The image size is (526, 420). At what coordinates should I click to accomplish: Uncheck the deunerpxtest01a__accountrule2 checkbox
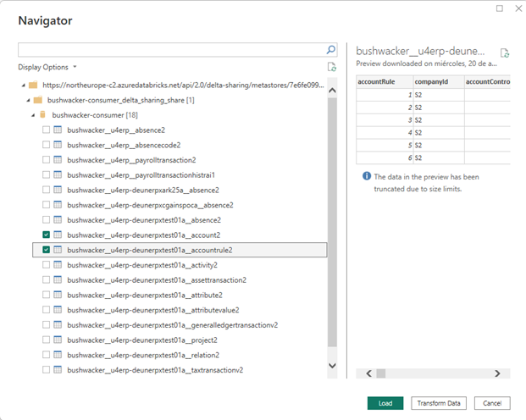(x=47, y=250)
